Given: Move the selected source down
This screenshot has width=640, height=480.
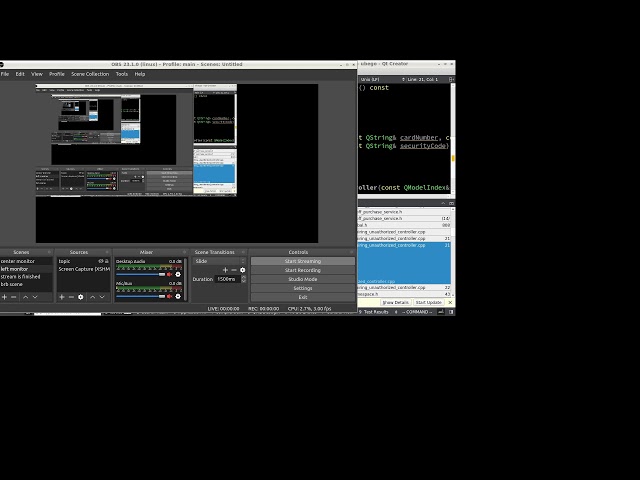Looking at the screenshot, I should (102, 297).
